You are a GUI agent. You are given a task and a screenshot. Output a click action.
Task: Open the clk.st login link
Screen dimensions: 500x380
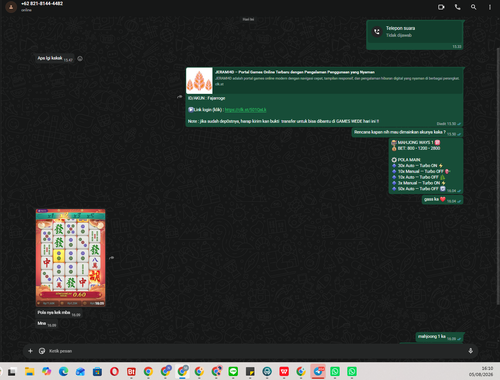coord(245,110)
